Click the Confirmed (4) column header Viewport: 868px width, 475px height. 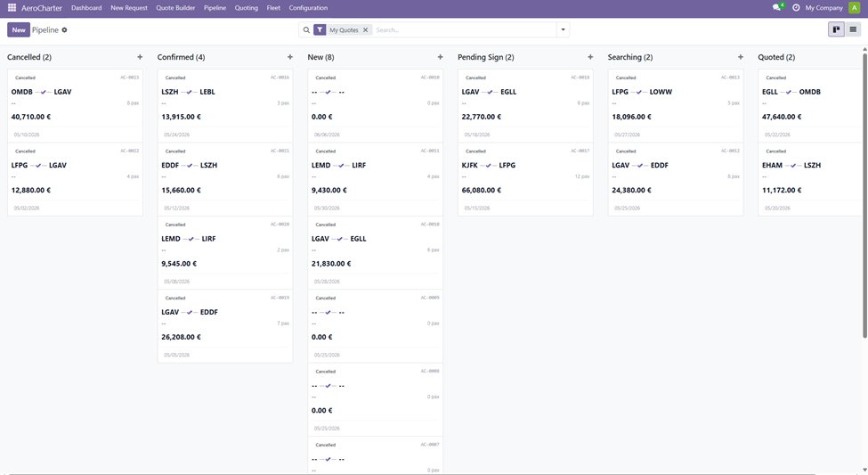click(x=181, y=57)
